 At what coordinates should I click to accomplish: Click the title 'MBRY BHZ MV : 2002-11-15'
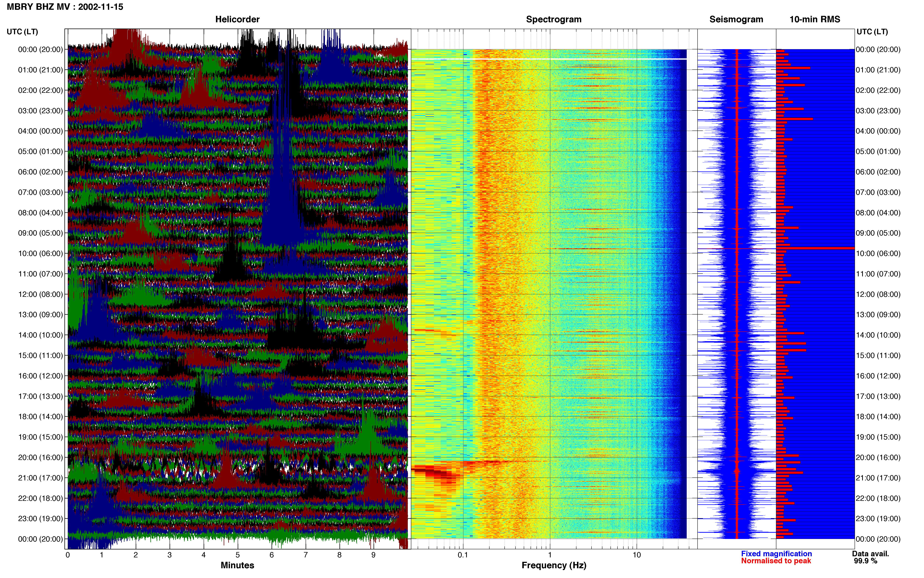coord(65,7)
